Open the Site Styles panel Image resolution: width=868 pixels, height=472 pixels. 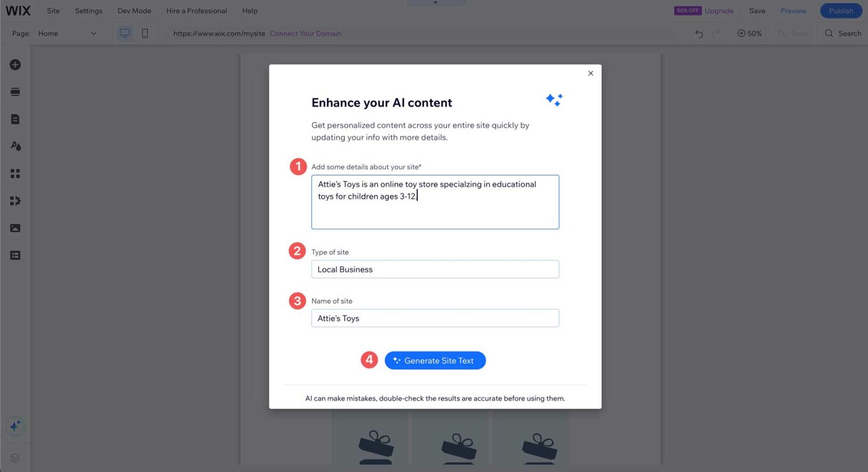[x=15, y=145]
